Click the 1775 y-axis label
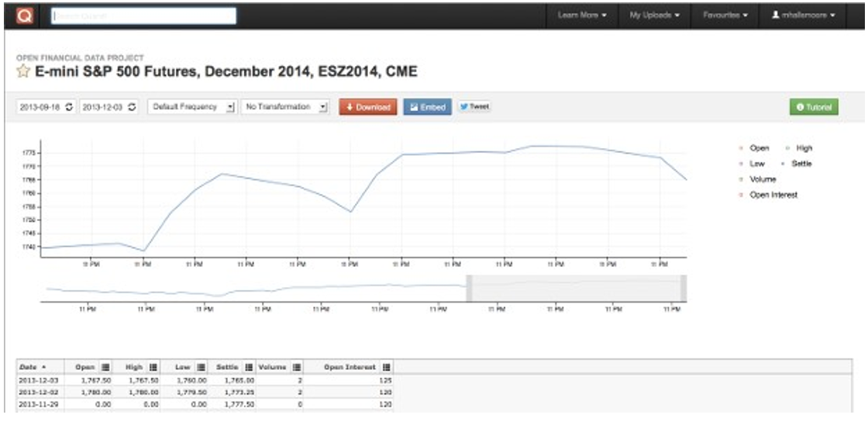 pyautogui.click(x=28, y=153)
